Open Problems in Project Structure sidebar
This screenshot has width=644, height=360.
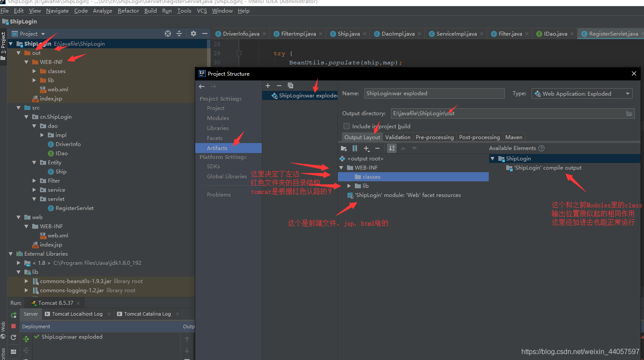point(219,195)
